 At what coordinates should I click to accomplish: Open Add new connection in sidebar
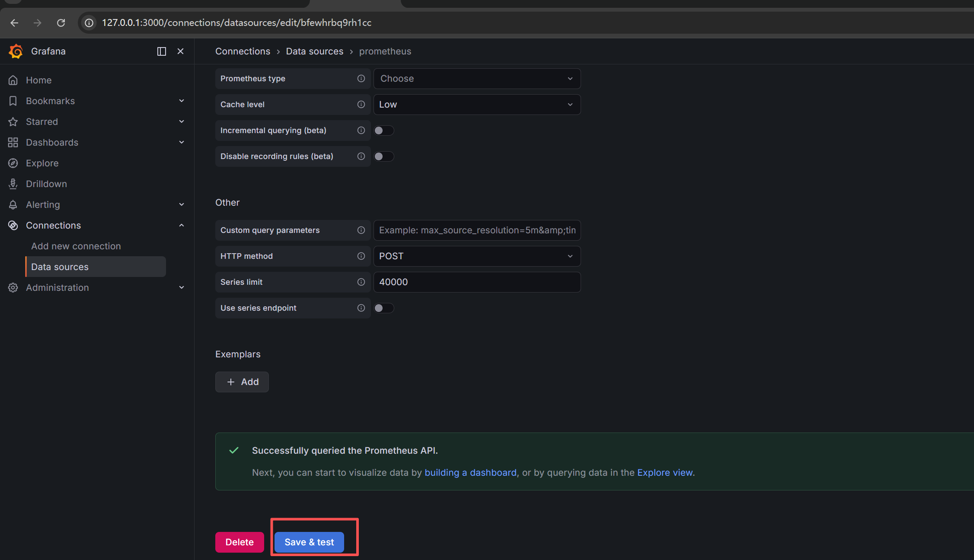pos(76,246)
